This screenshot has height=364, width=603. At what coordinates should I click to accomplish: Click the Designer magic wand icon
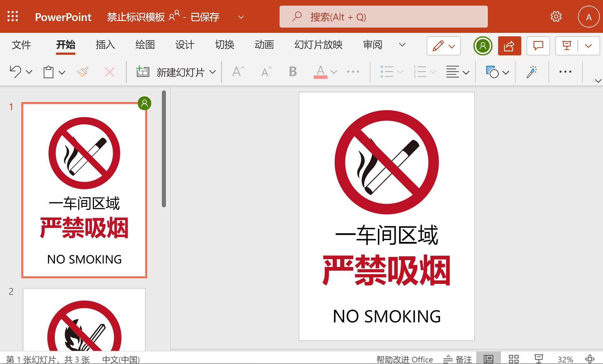tap(532, 72)
